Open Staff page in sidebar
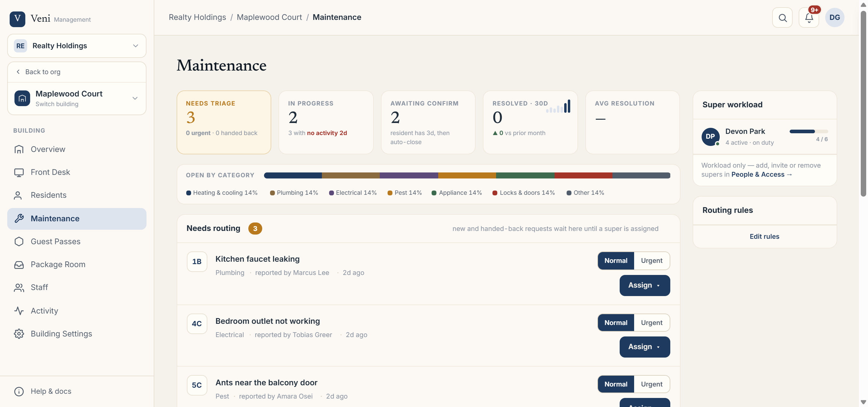868x407 pixels. 77,287
